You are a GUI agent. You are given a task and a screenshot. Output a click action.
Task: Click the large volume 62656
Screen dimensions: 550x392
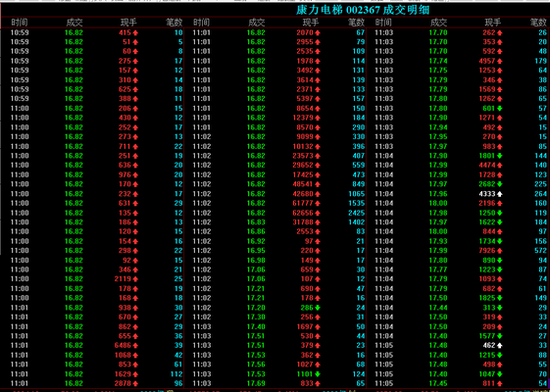coord(303,213)
